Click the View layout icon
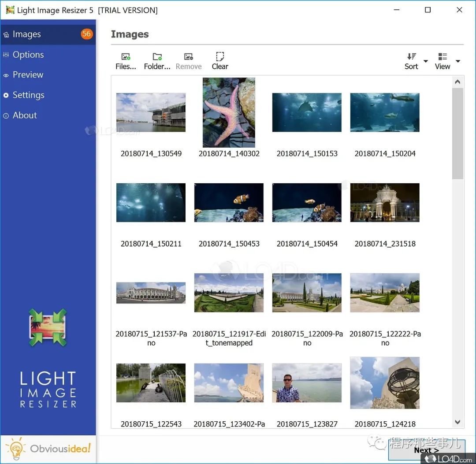This screenshot has width=476, height=464. pyautogui.click(x=443, y=57)
